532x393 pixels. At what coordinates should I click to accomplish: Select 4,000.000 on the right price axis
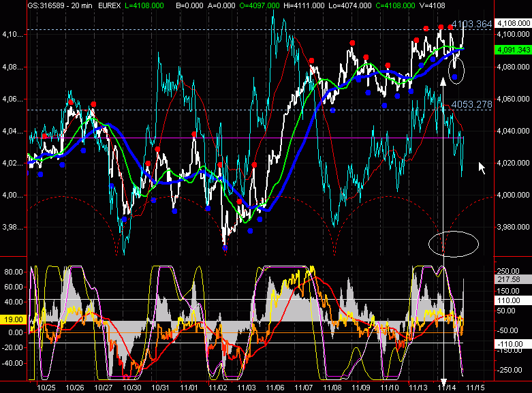[514, 195]
